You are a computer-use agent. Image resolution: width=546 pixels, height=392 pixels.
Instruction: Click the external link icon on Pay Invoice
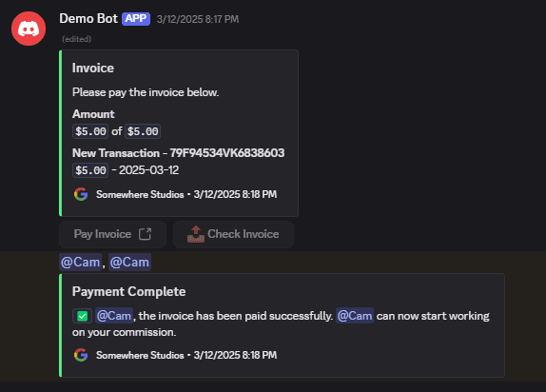[145, 234]
